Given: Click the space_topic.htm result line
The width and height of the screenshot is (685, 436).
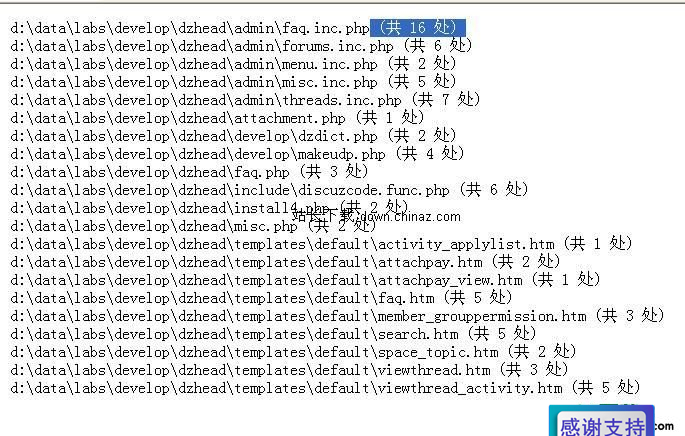Looking at the screenshot, I should pos(293,352).
